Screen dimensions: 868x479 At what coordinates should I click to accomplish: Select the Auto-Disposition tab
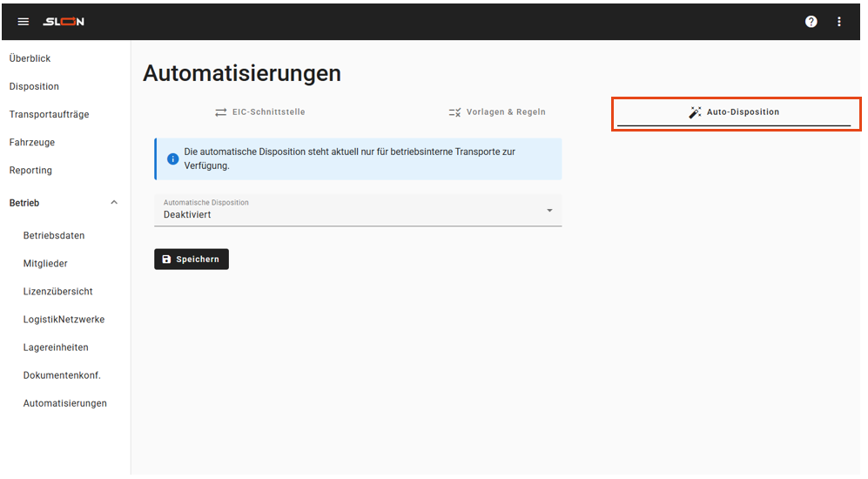(734, 112)
